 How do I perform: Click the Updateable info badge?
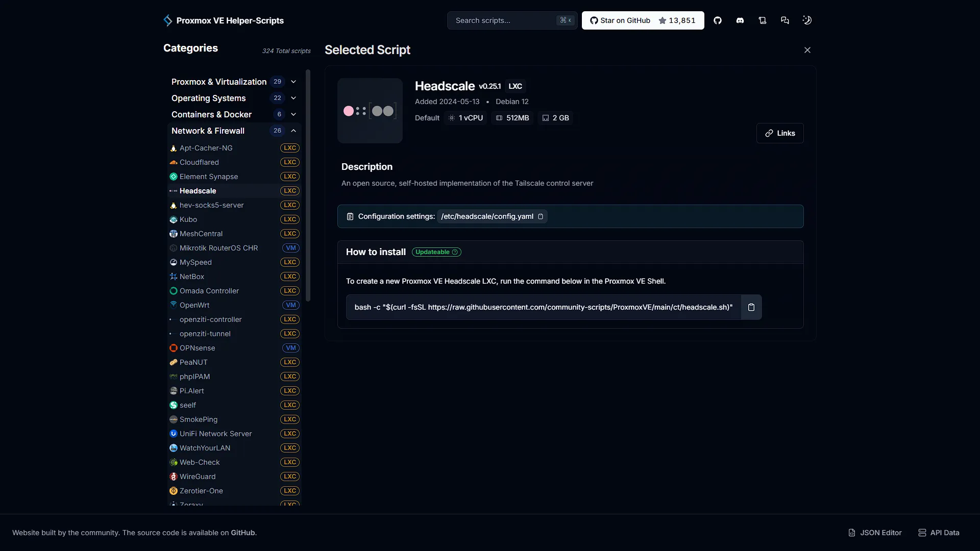(436, 252)
